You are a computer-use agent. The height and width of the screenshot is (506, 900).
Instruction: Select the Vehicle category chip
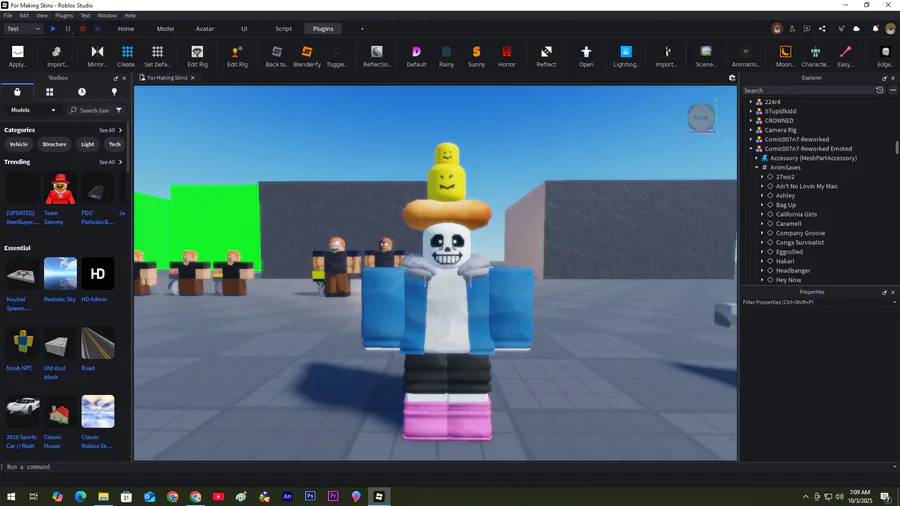click(18, 145)
